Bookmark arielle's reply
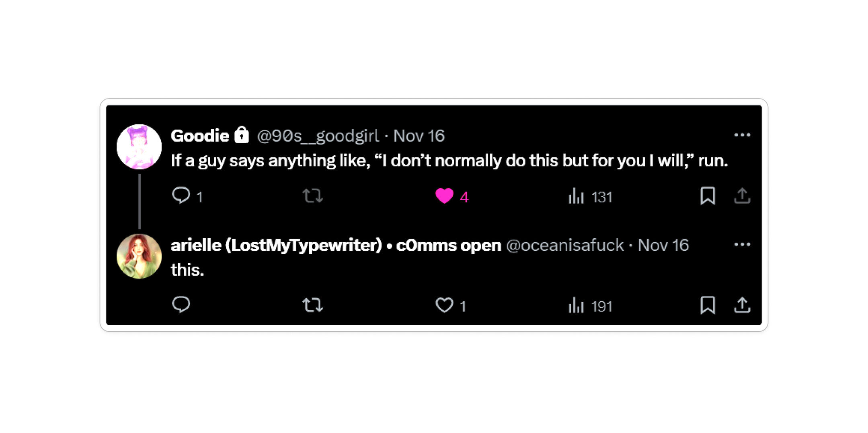The image size is (868, 433). click(x=708, y=305)
